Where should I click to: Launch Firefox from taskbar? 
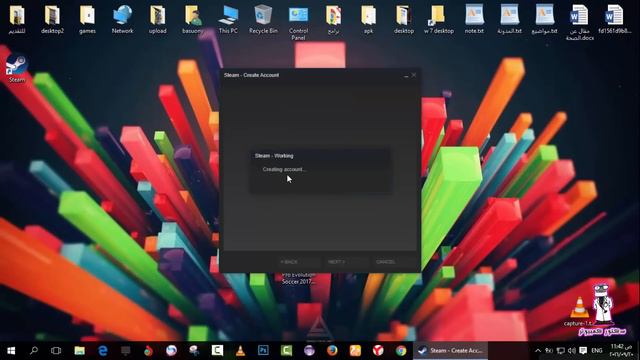[x=332, y=351]
